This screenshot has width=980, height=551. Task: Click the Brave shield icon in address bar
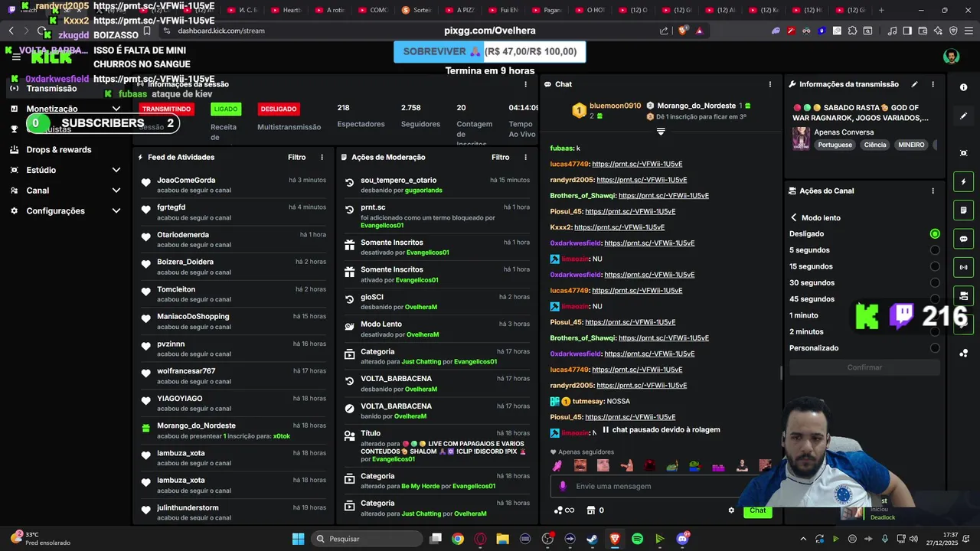pos(683,31)
